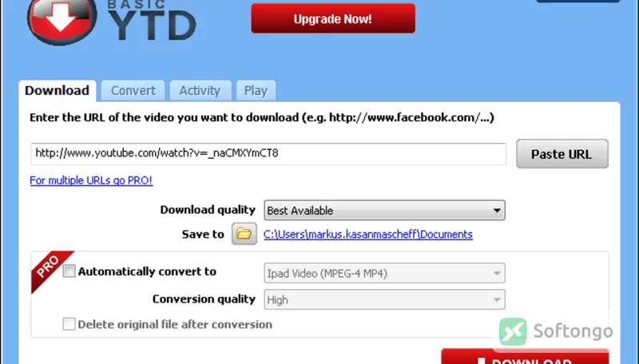Tick Delete original file after conversion
Viewport: 639px width, 364px height.
(69, 324)
